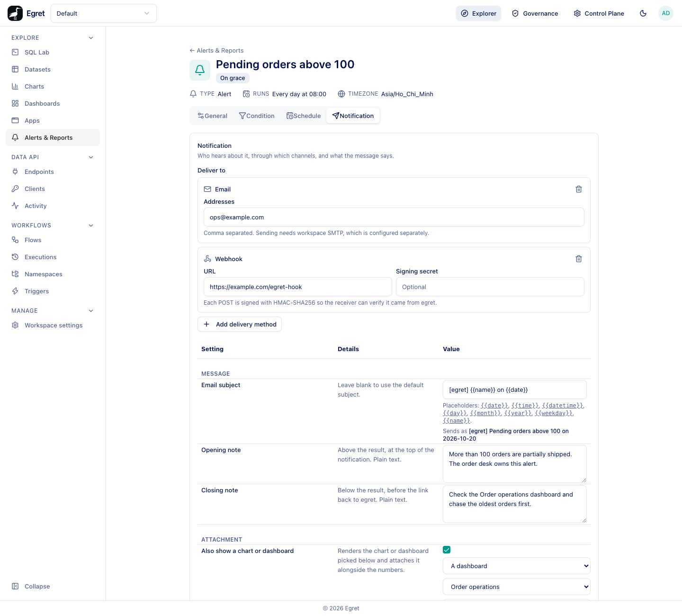Image resolution: width=682 pixels, height=616 pixels.
Task: Open the Governance section
Action: click(535, 13)
